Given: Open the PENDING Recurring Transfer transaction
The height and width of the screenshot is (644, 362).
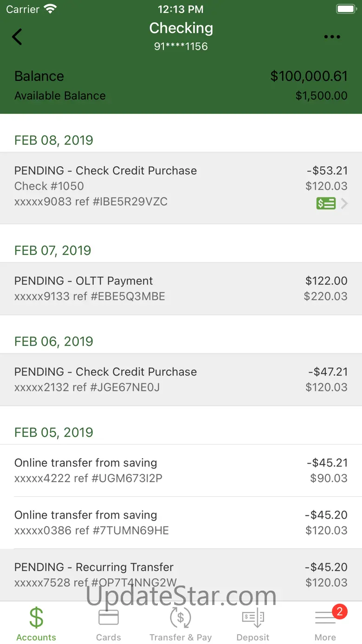Looking at the screenshot, I should click(181, 575).
